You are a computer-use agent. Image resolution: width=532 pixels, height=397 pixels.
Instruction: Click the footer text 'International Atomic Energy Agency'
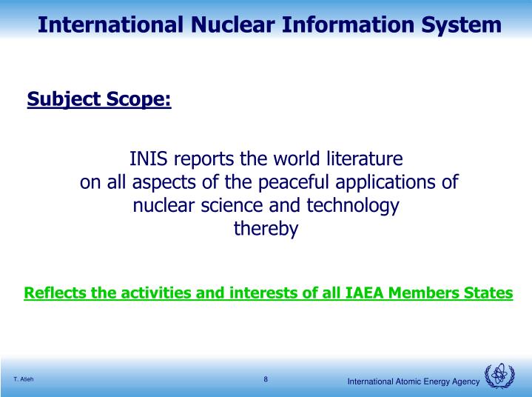414,381
